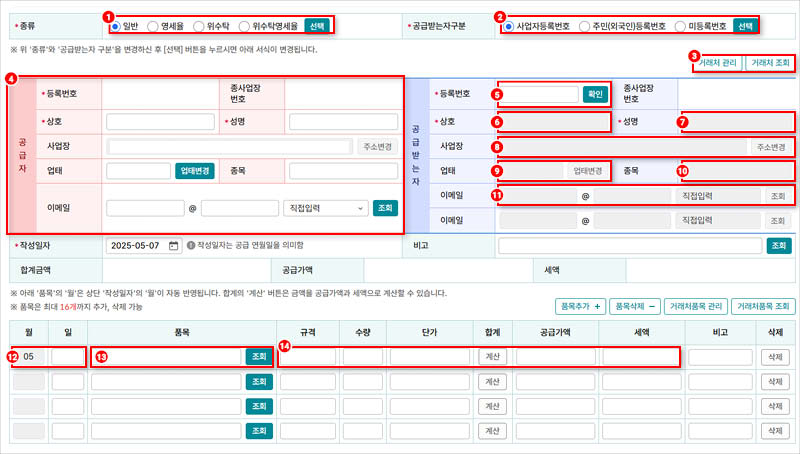
Task: Click 일 field in first item row
Action: 68,357
